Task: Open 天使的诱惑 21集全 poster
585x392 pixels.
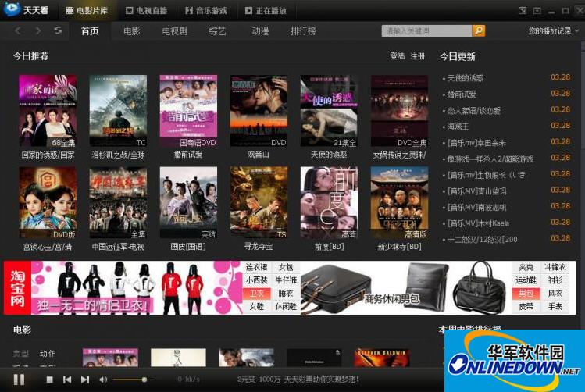Action: click(x=329, y=111)
